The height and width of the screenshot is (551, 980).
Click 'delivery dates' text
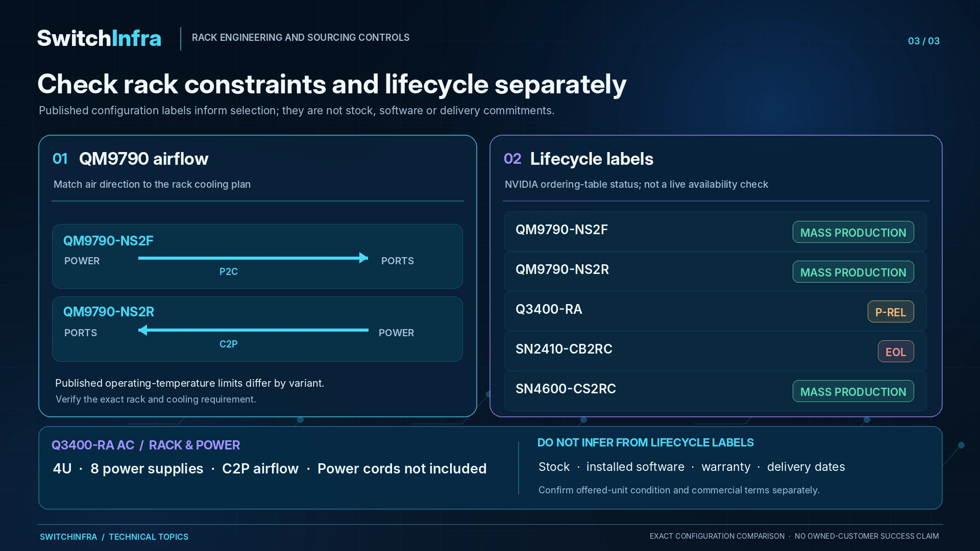[806, 467]
